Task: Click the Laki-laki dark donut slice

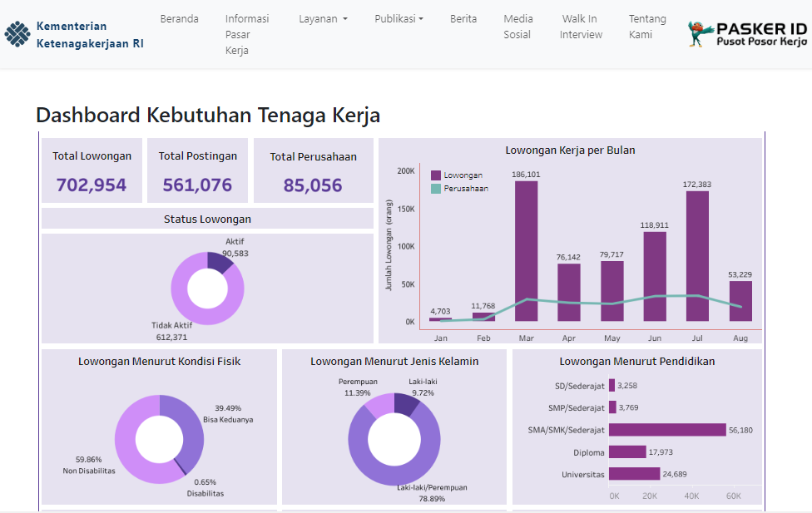Action: (404, 405)
